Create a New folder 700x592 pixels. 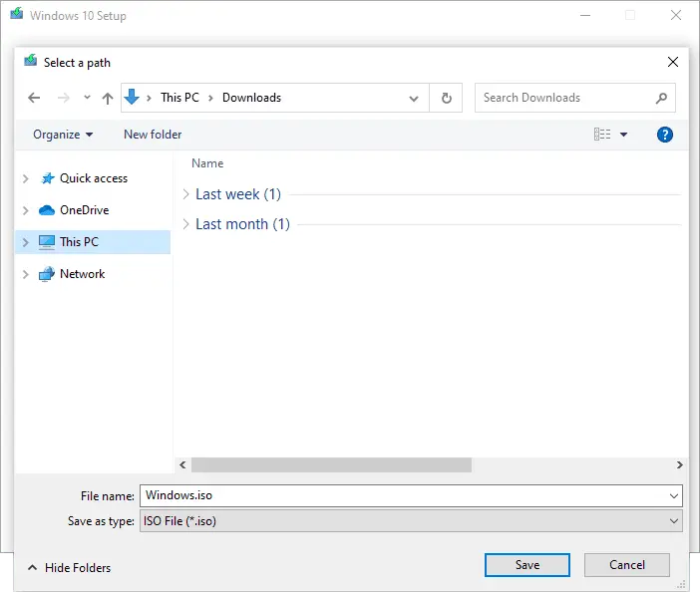pyautogui.click(x=153, y=135)
